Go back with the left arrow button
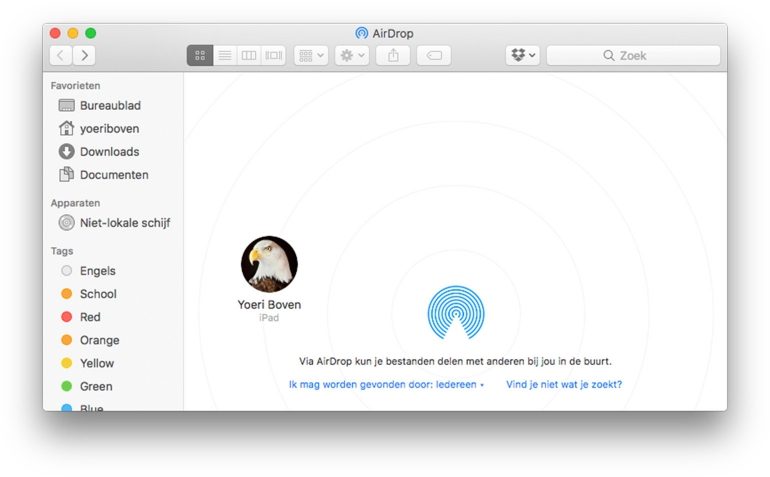The image size is (770, 477). [61, 56]
